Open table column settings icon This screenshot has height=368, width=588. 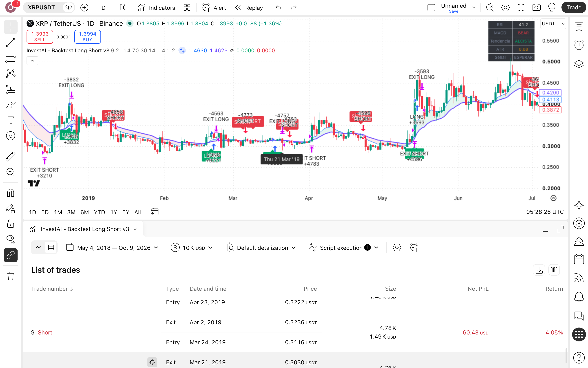tap(554, 270)
